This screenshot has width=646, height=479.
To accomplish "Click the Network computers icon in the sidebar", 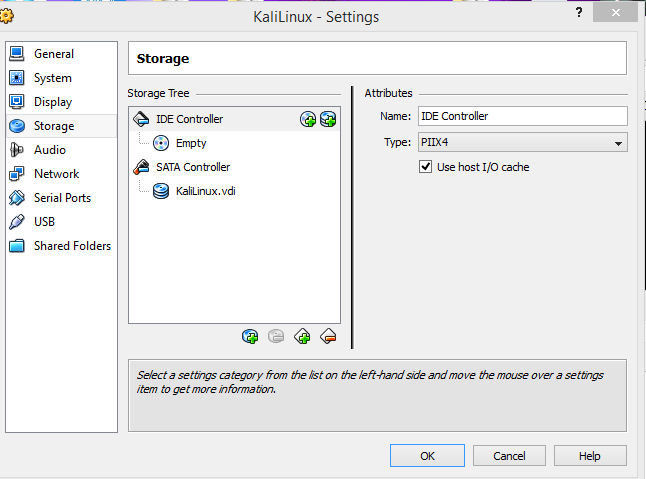I will (17, 174).
